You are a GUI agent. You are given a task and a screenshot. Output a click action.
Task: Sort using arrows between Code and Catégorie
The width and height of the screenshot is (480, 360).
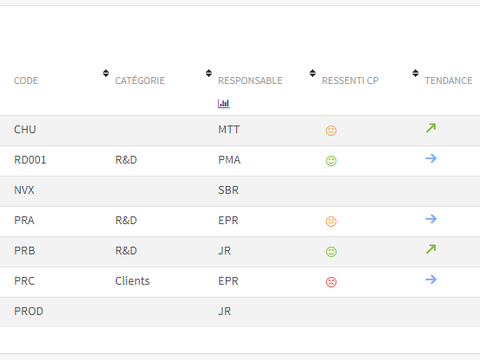coord(106,73)
